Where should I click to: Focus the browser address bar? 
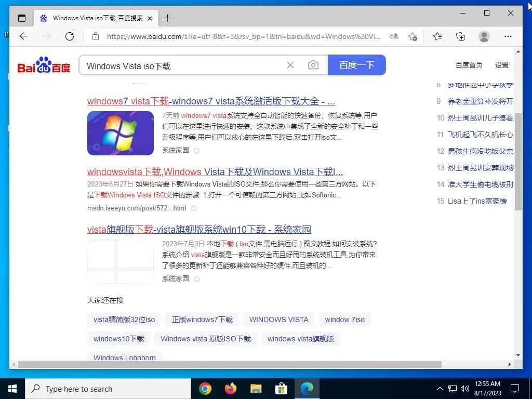click(243, 36)
